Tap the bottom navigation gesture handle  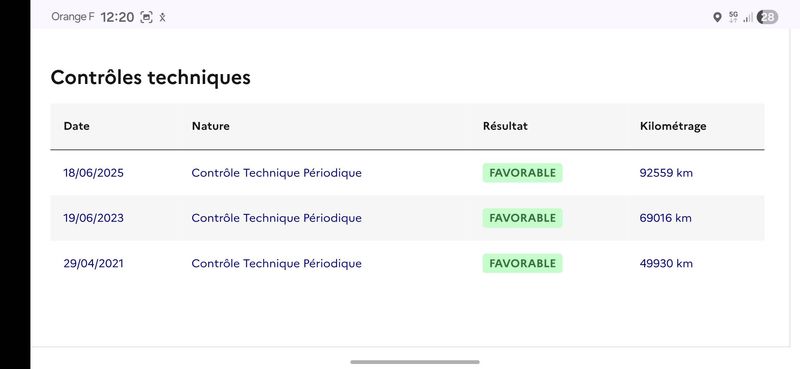(415, 362)
